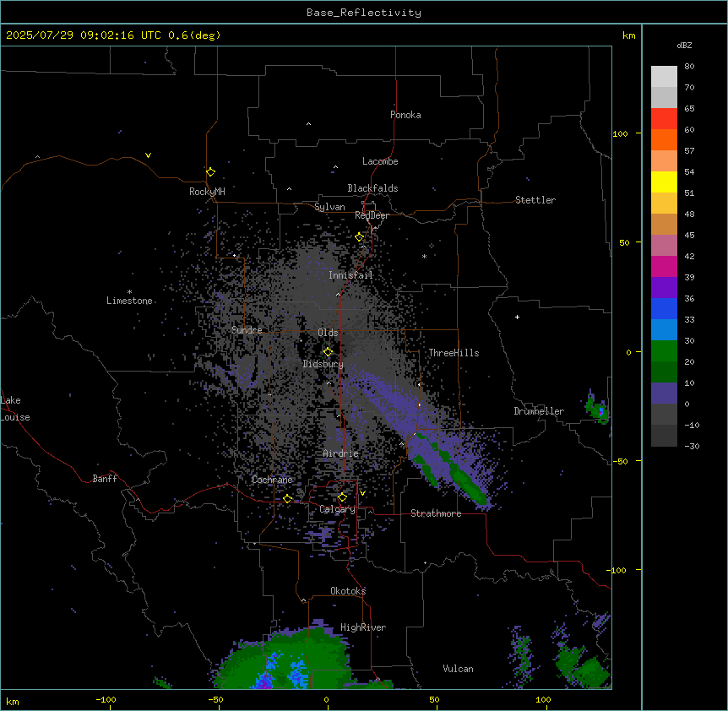Viewport: 728px width, 711px height.
Task: Click the Airdrie city label
Action: tap(340, 453)
